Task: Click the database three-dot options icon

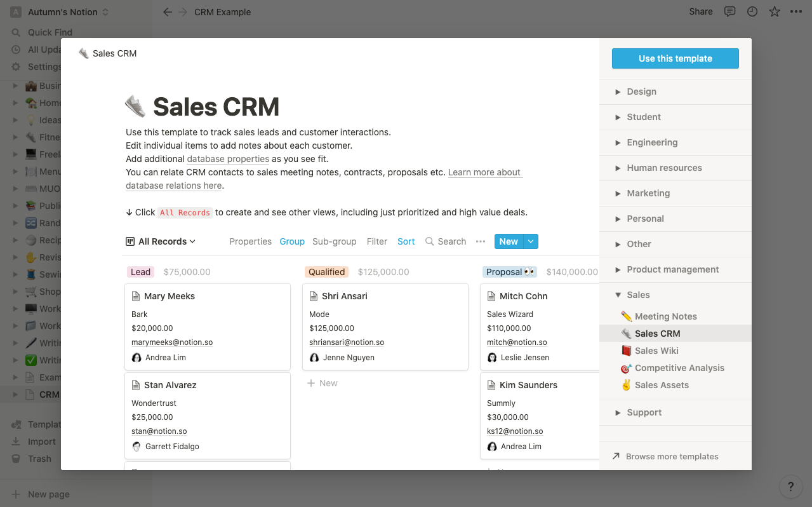Action: 481,241
